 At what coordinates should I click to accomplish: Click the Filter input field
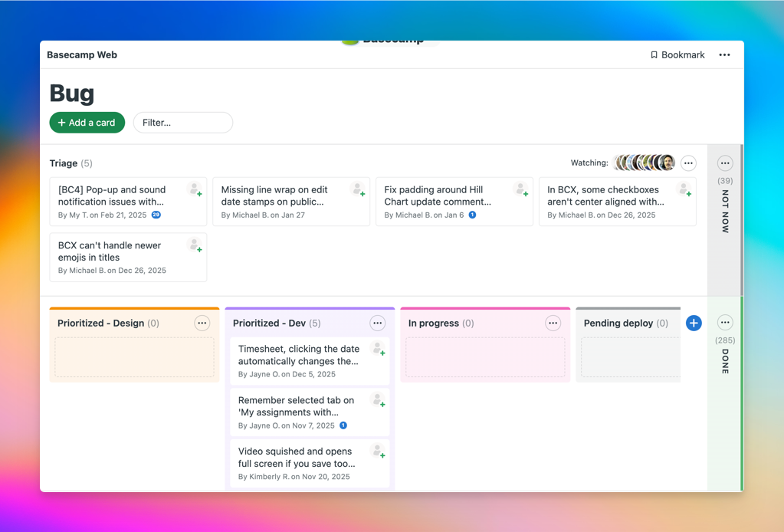(183, 123)
